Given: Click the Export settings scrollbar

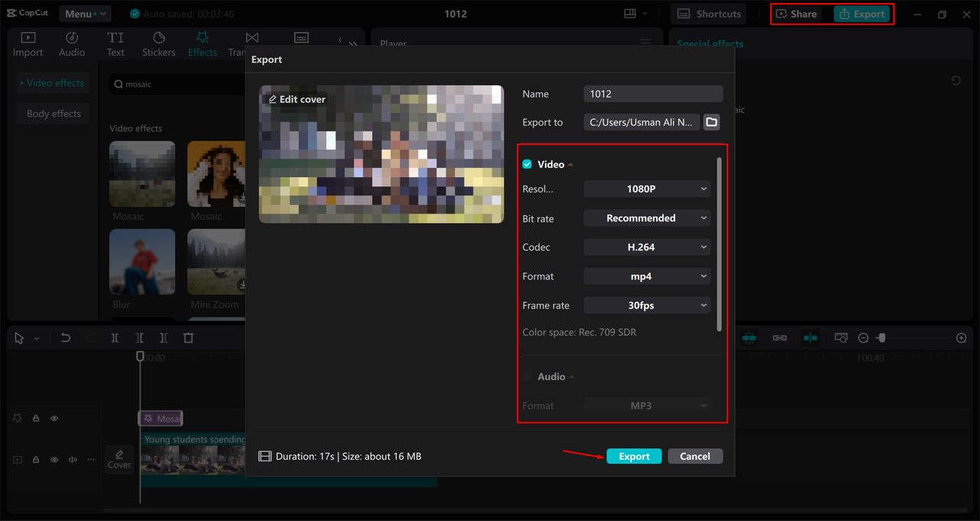Looking at the screenshot, I should click(719, 245).
